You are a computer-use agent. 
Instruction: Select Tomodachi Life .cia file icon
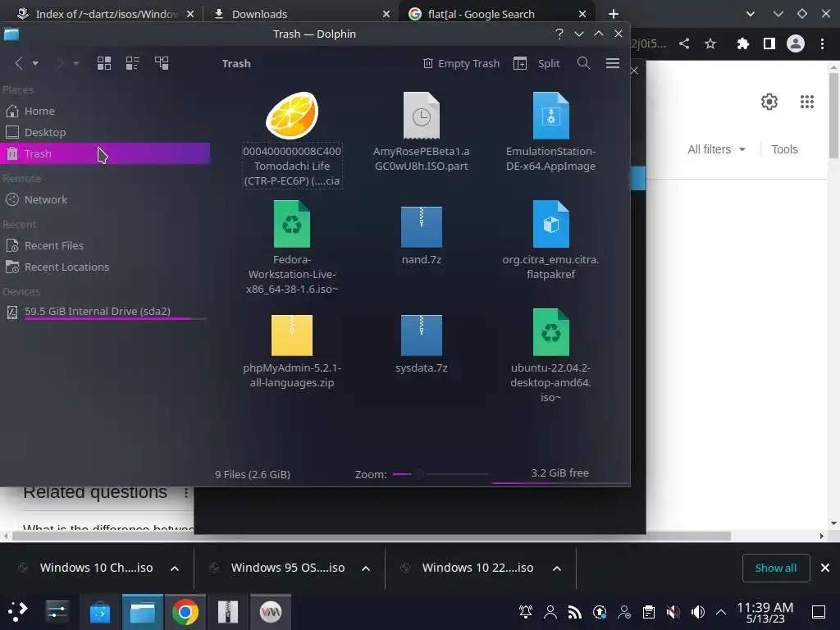(292, 116)
